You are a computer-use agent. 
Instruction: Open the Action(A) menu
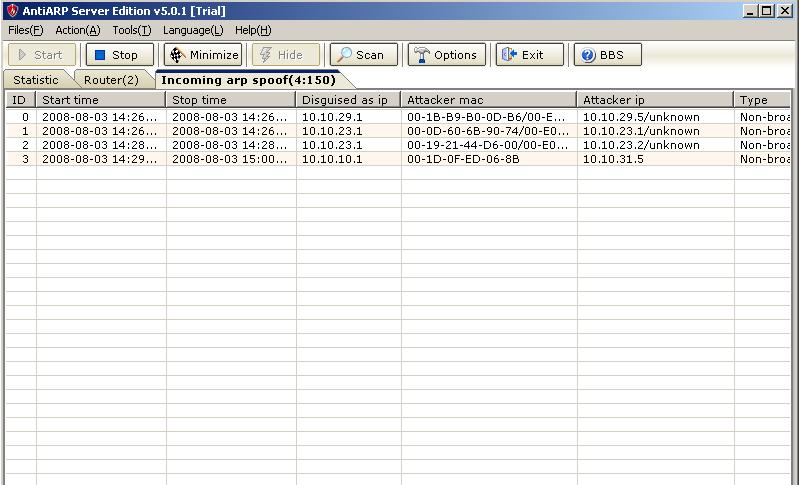tap(77, 30)
